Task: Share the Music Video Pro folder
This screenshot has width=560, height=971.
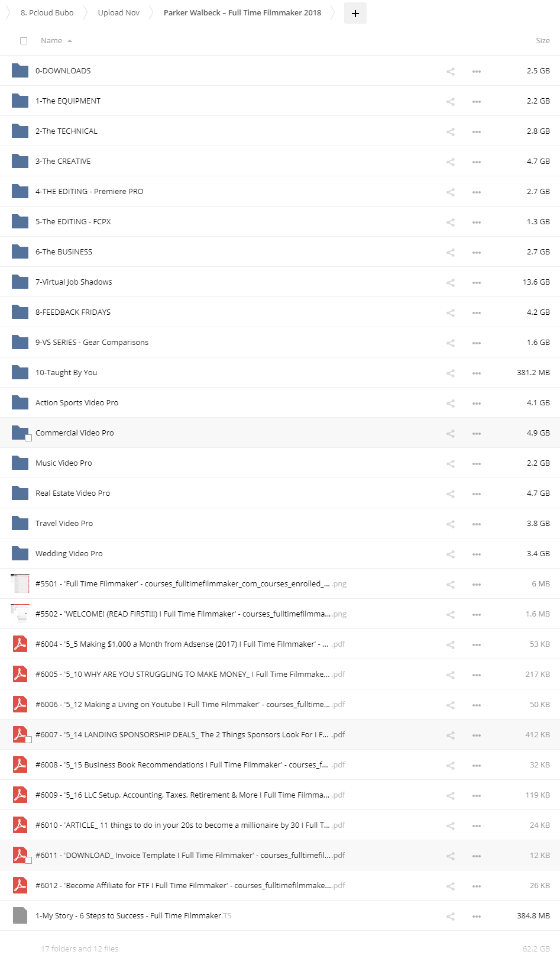Action: 451,464
